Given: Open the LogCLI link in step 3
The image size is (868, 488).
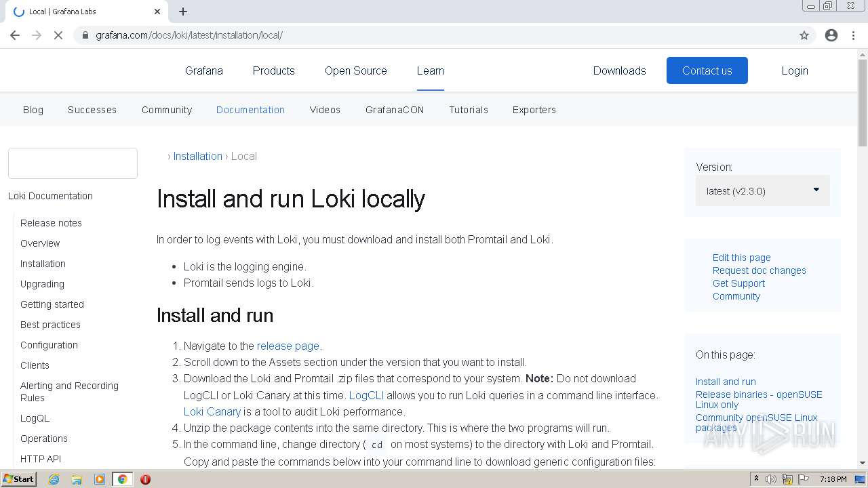Looking at the screenshot, I should 366,395.
